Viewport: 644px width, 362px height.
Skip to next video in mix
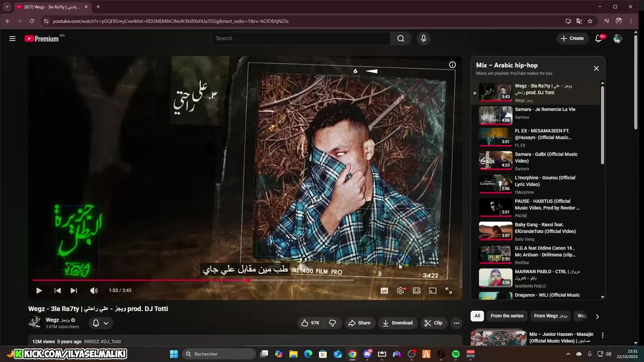pos(73,291)
